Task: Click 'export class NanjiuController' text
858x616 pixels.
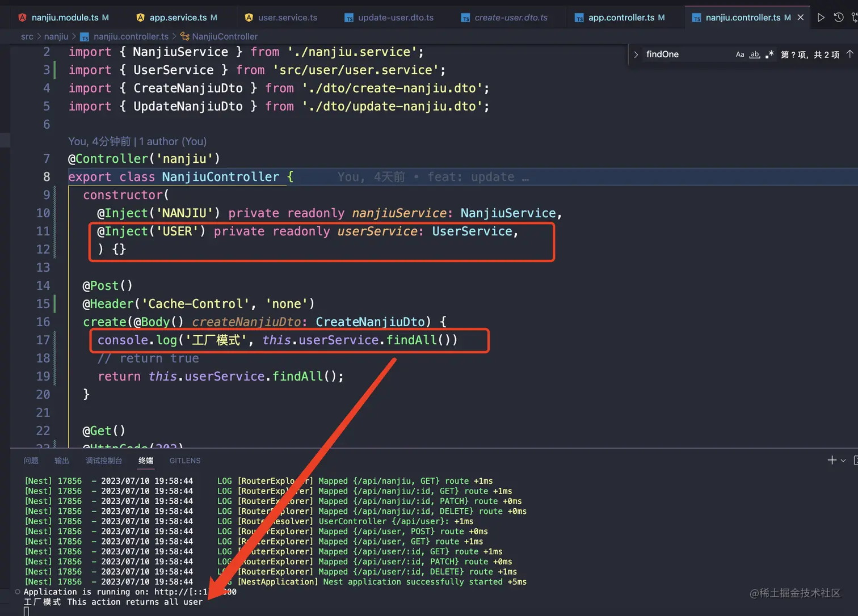Action: tap(174, 177)
